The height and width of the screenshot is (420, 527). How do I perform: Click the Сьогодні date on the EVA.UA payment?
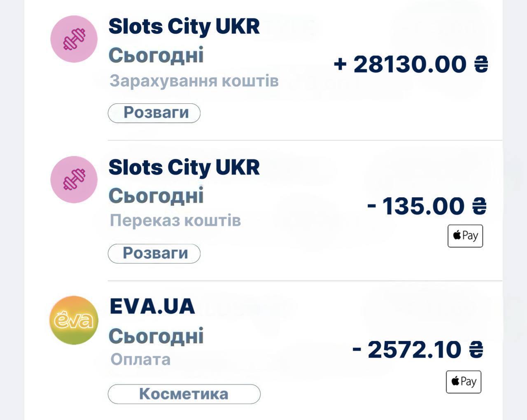[x=156, y=336]
